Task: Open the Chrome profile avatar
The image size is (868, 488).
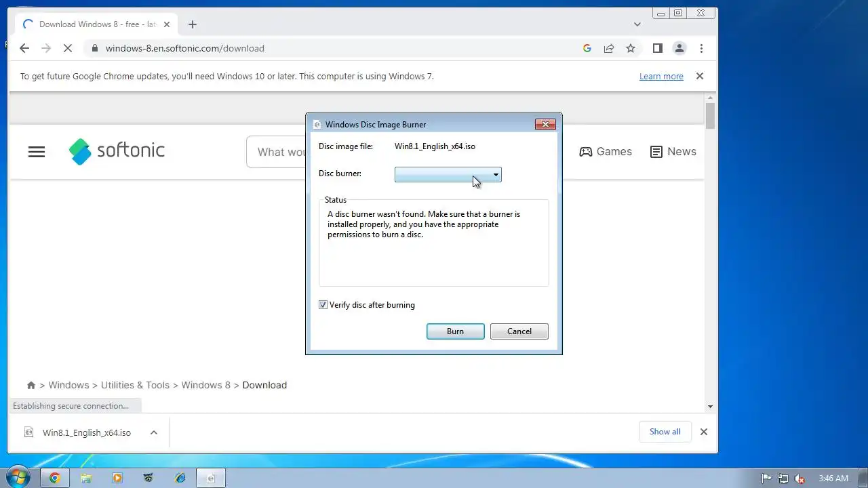Action: [679, 48]
